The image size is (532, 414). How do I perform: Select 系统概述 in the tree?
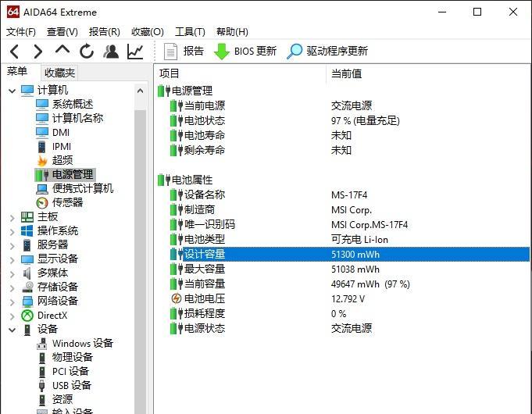73,104
